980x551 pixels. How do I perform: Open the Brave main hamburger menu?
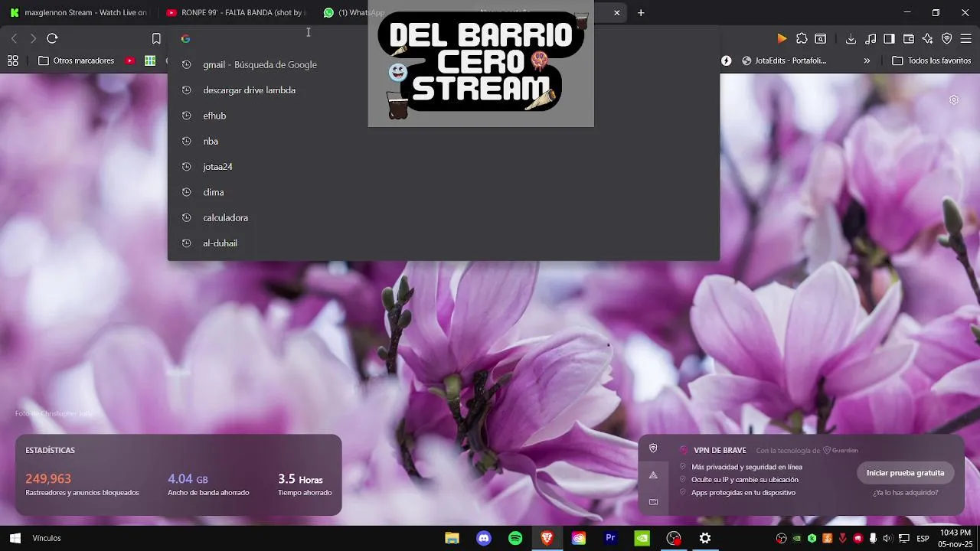click(966, 38)
